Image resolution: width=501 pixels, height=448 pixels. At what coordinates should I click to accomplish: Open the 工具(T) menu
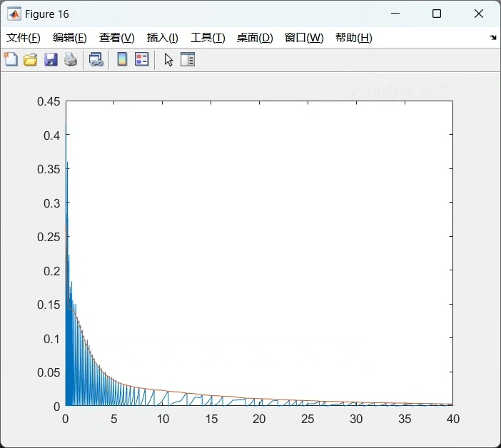coord(208,38)
